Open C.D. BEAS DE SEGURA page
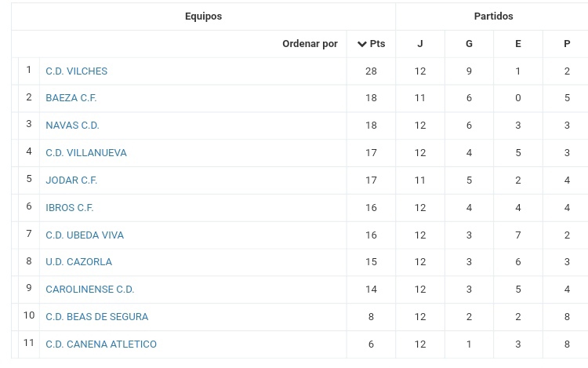Screen dimensions: 588x368 point(97,317)
